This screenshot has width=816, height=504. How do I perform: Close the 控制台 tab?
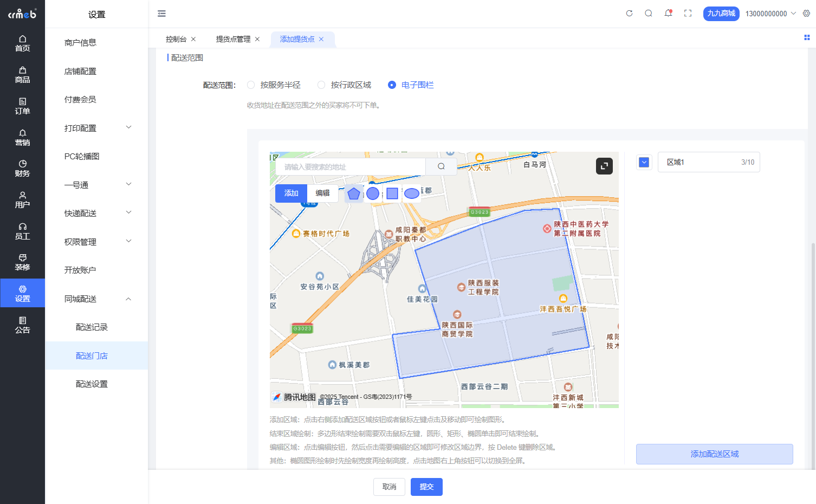[193, 39]
